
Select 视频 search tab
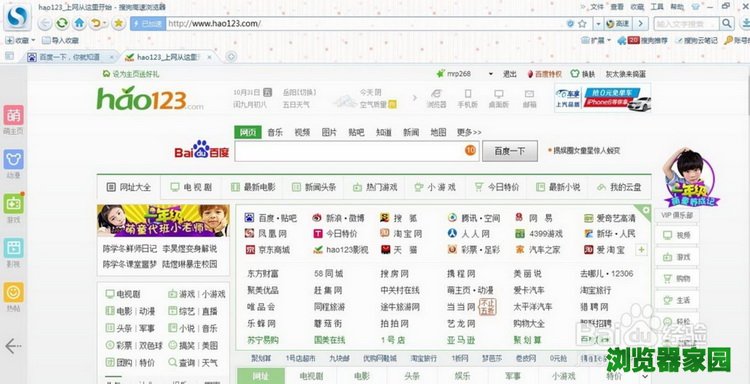(x=302, y=132)
